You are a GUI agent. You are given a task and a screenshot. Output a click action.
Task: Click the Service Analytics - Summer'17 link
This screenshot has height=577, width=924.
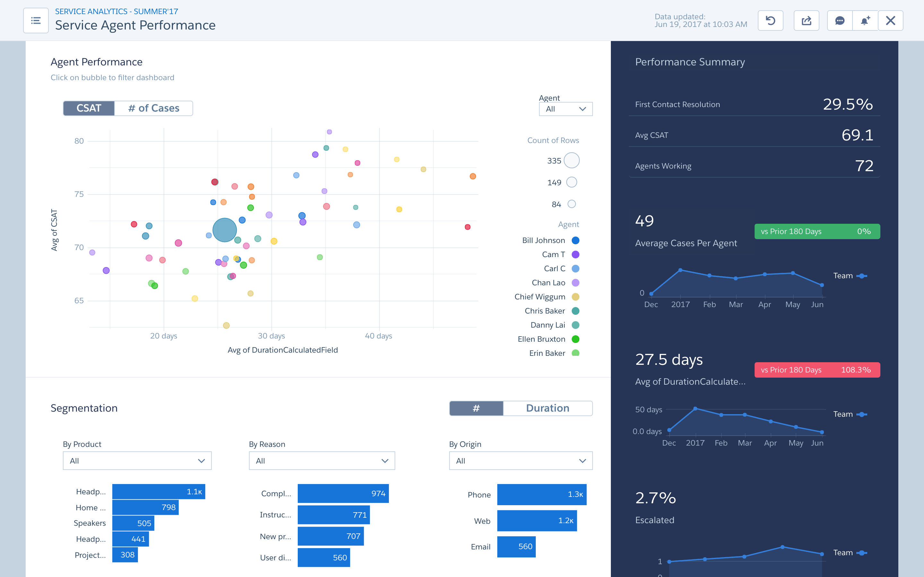tap(116, 12)
